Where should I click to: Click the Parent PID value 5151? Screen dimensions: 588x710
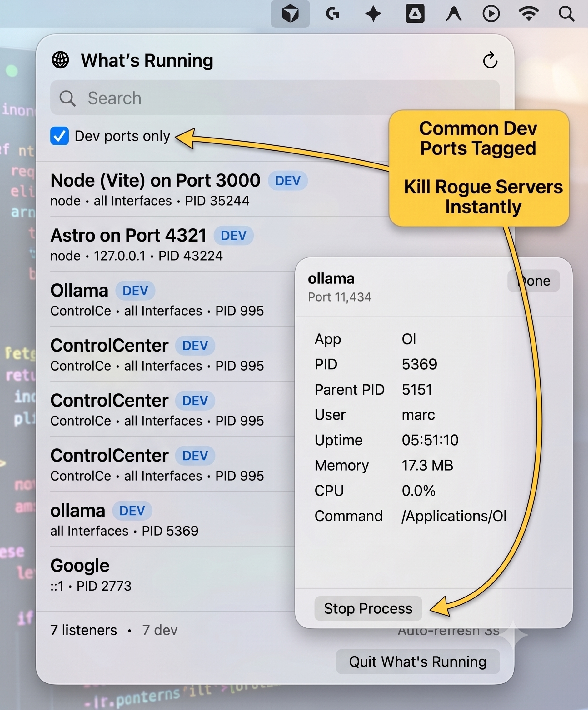(x=417, y=389)
